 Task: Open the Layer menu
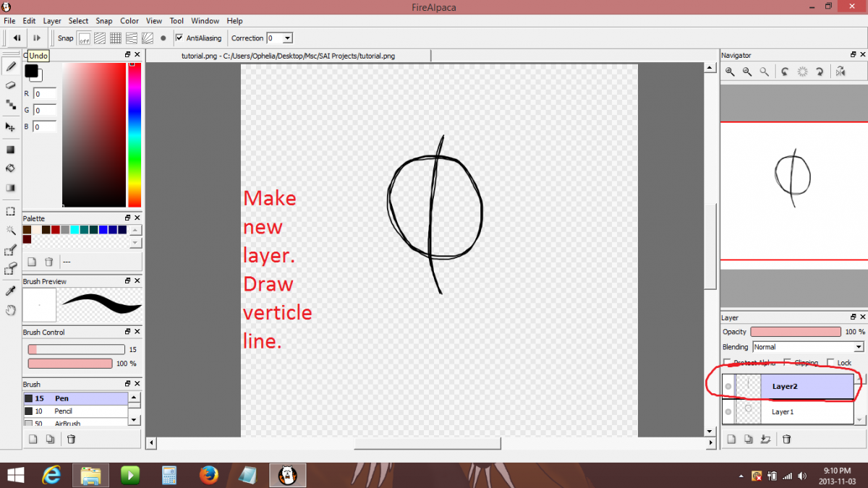click(52, 21)
